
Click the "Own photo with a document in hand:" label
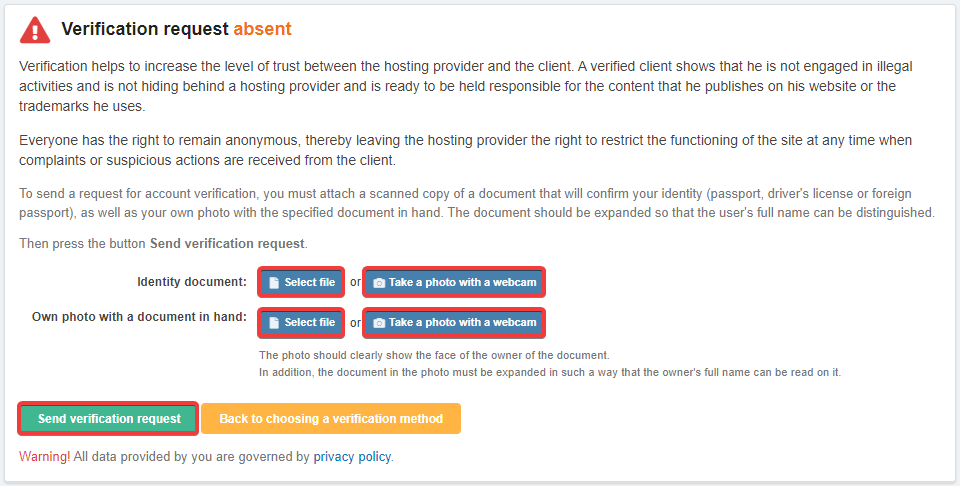pyautogui.click(x=139, y=318)
